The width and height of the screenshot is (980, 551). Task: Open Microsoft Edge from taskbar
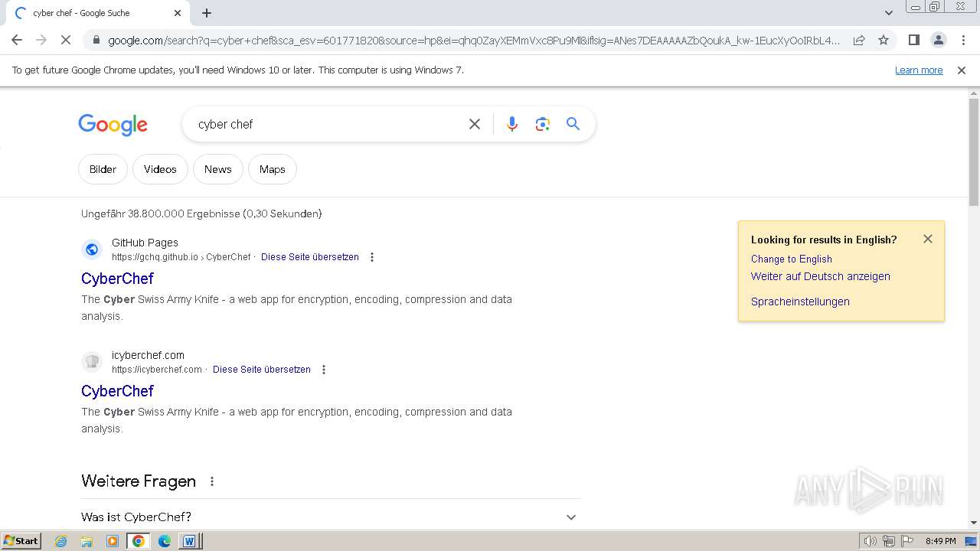click(164, 541)
